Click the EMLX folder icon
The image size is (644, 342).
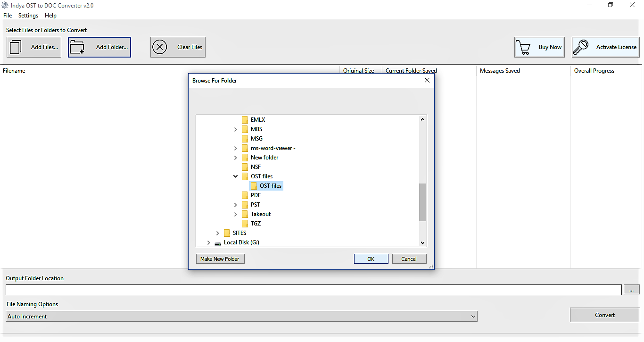point(245,120)
